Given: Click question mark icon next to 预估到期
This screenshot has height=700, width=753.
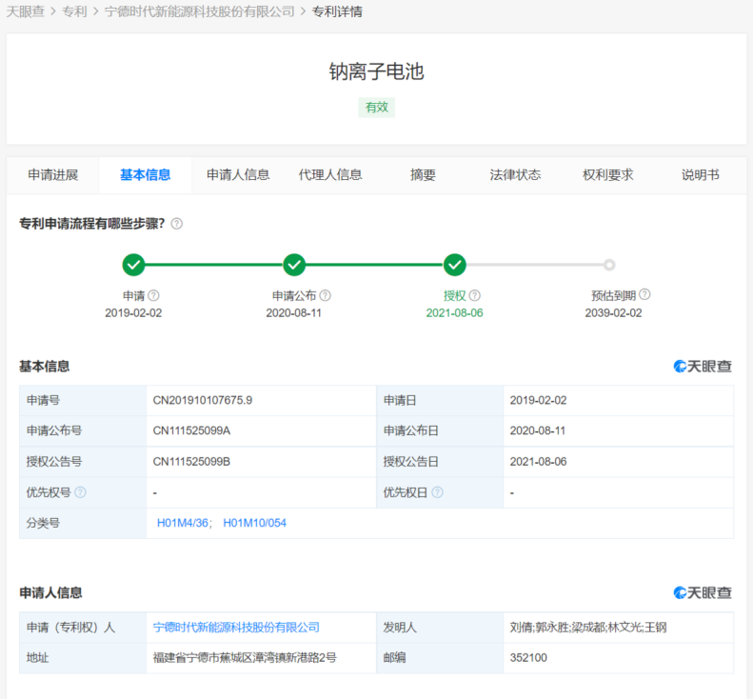Looking at the screenshot, I should pyautogui.click(x=644, y=295).
